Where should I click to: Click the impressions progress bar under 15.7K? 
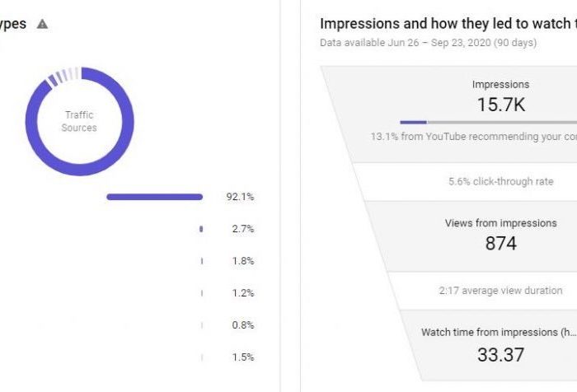pyautogui.click(x=486, y=122)
